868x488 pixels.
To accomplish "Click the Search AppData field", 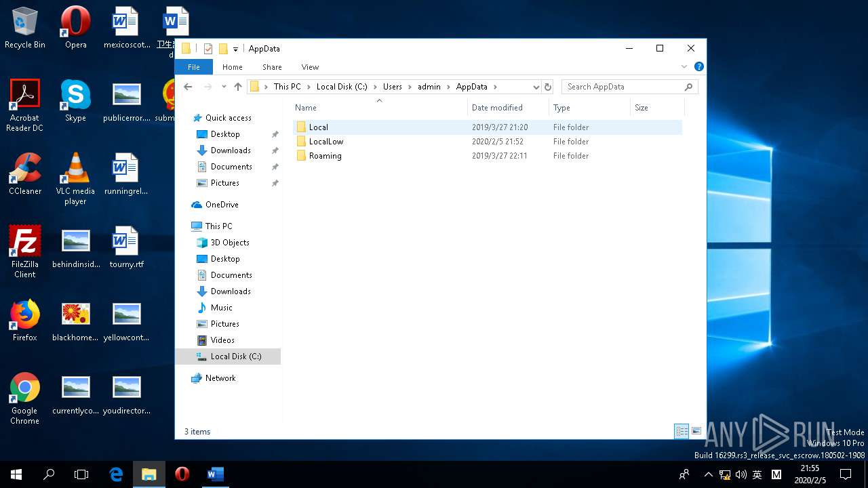I will pyautogui.click(x=624, y=87).
